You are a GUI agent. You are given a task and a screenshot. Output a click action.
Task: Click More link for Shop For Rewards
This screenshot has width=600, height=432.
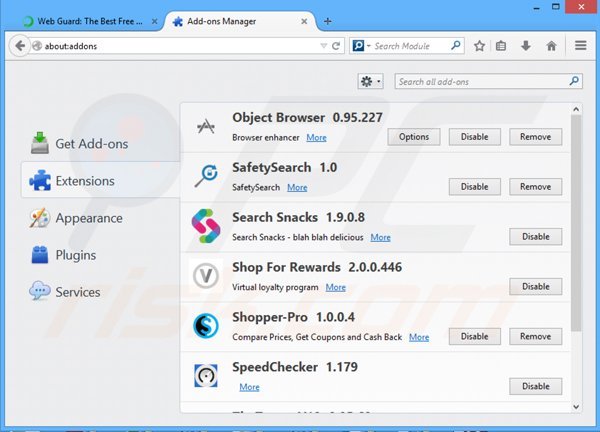[336, 287]
